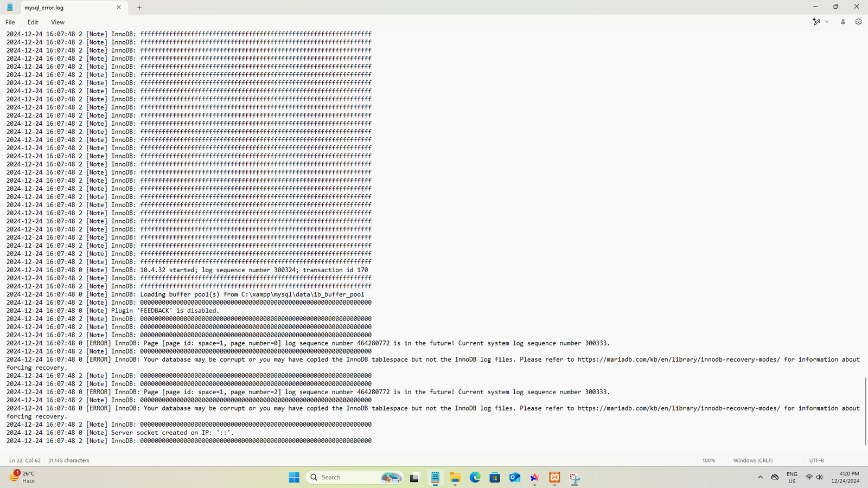Image resolution: width=868 pixels, height=488 pixels.
Task: Click the '10.4.32 started' log line
Action: [x=187, y=270]
